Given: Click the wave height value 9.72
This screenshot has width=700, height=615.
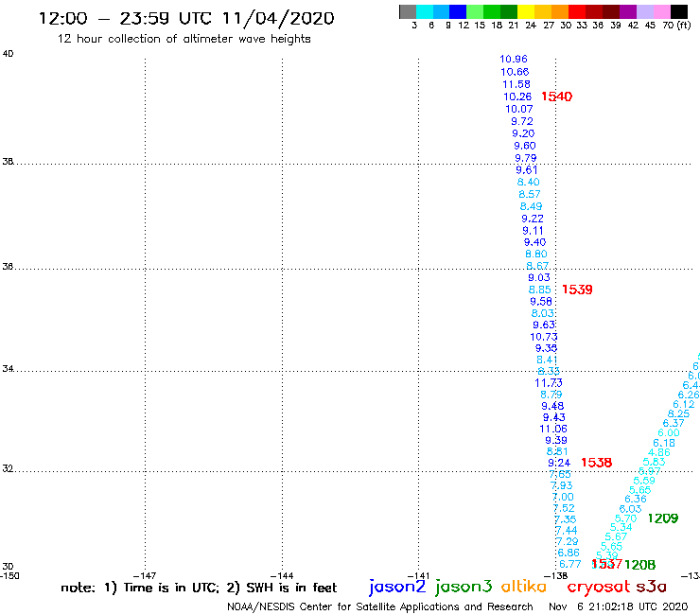Looking at the screenshot, I should [x=522, y=121].
